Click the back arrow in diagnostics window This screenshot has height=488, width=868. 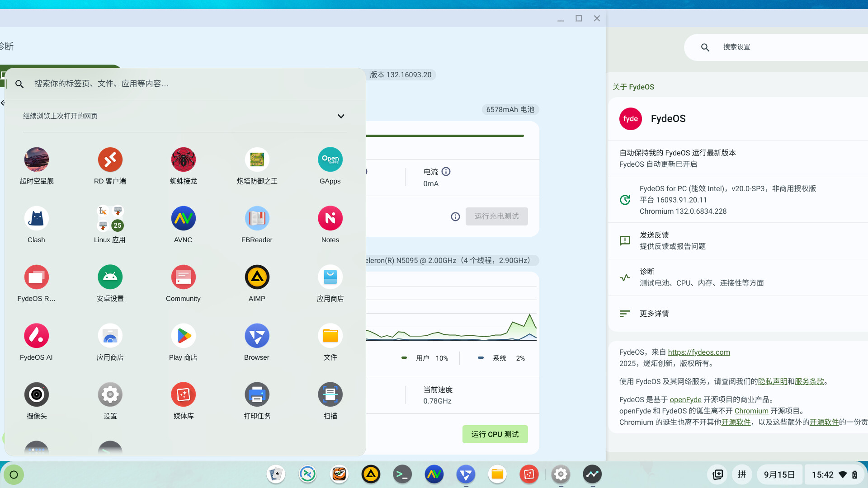(x=3, y=103)
